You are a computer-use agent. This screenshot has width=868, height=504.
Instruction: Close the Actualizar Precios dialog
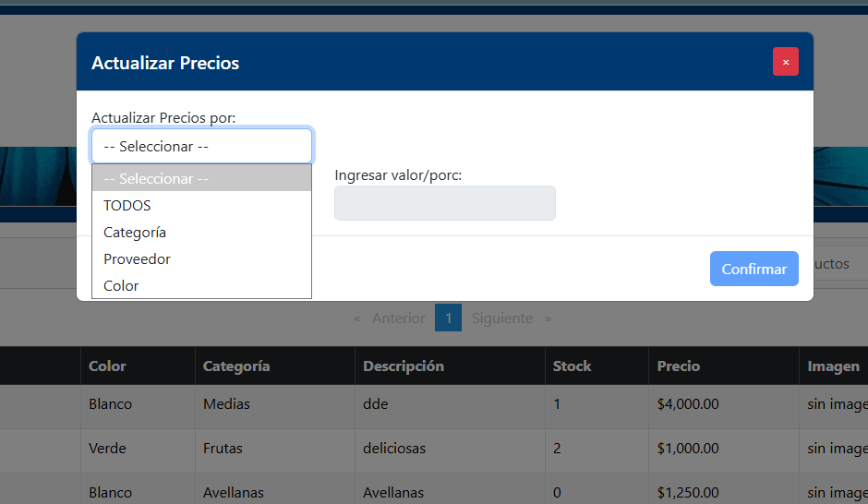785,62
